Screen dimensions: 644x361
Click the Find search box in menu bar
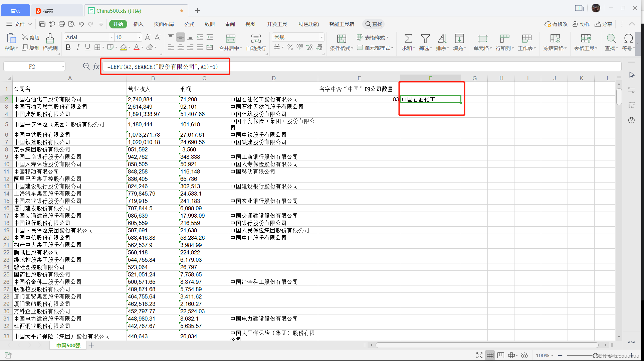pos(374,24)
